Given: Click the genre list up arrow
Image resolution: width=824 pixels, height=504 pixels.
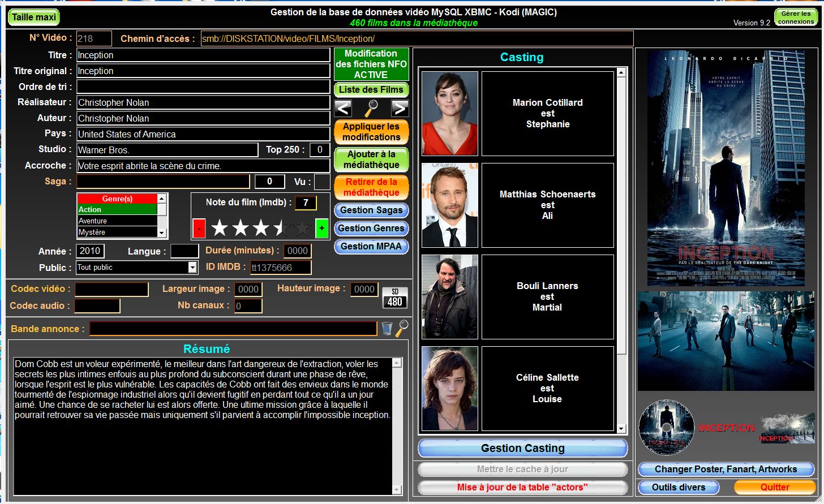Looking at the screenshot, I should click(x=162, y=198).
